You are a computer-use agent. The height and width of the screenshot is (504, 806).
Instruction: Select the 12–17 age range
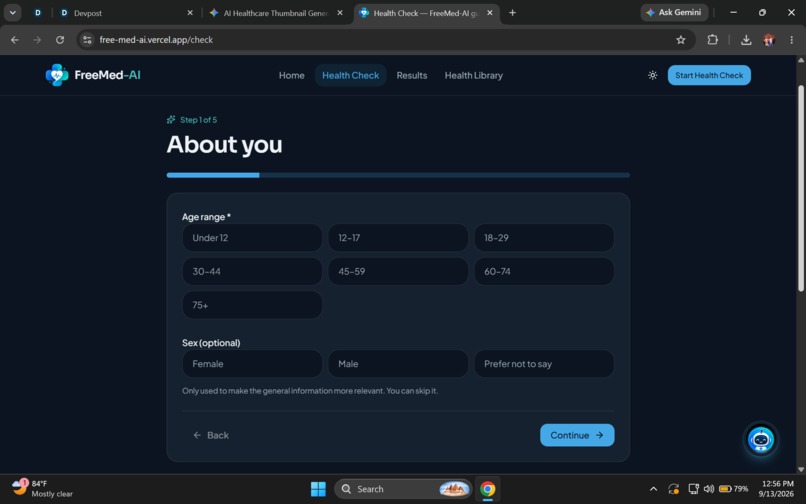pyautogui.click(x=398, y=238)
